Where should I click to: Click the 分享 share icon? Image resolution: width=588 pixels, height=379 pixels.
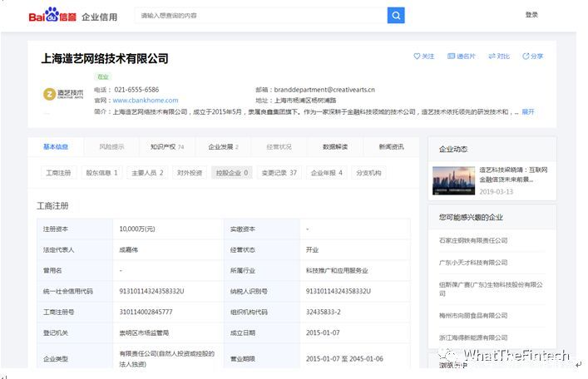click(x=526, y=57)
